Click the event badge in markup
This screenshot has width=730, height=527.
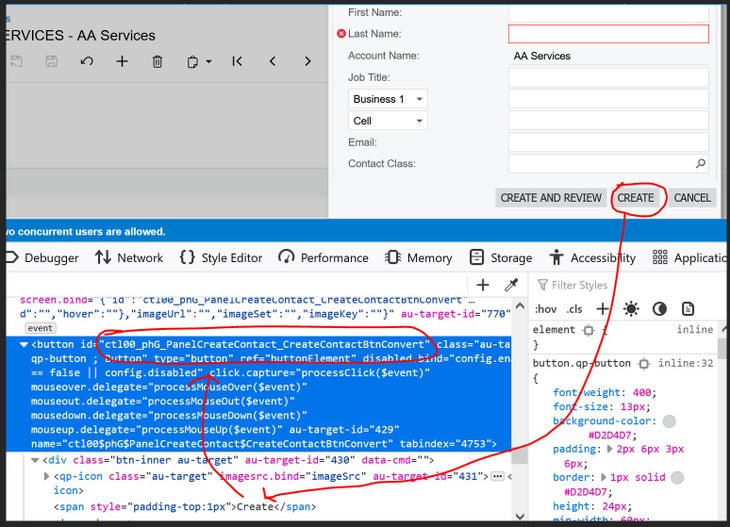40,328
